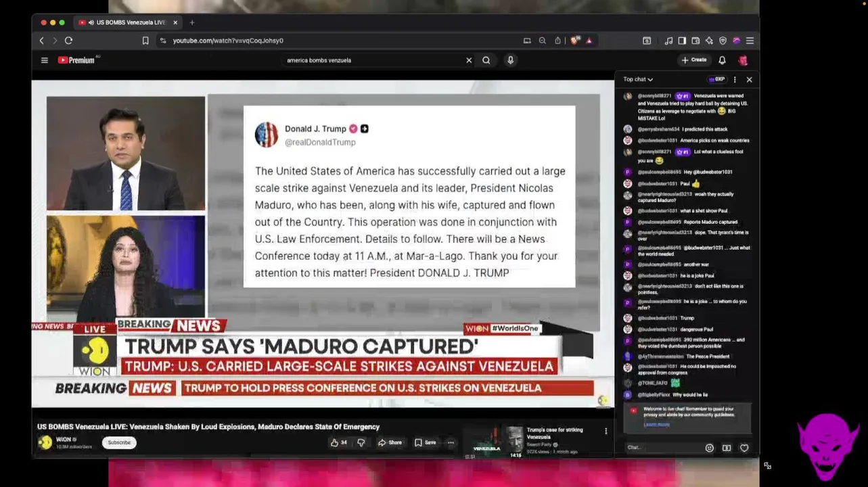Open Brave Rewards triangle icon
The height and width of the screenshot is (487, 868).
pos(589,41)
